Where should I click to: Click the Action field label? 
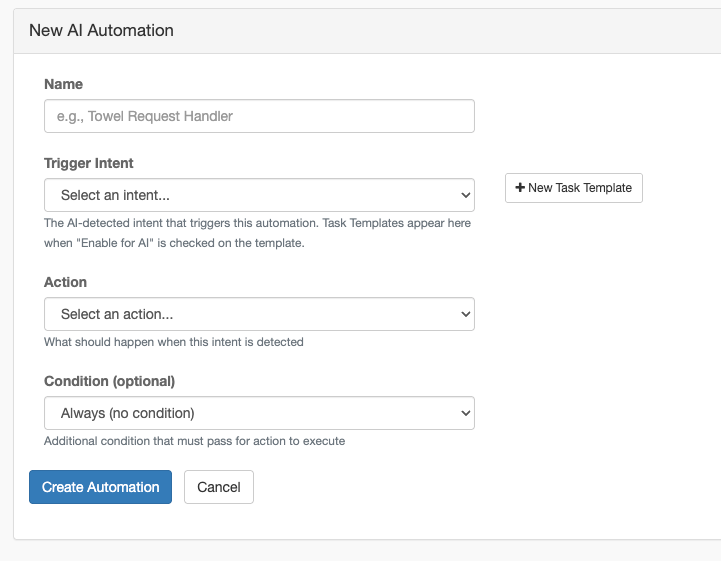[66, 282]
